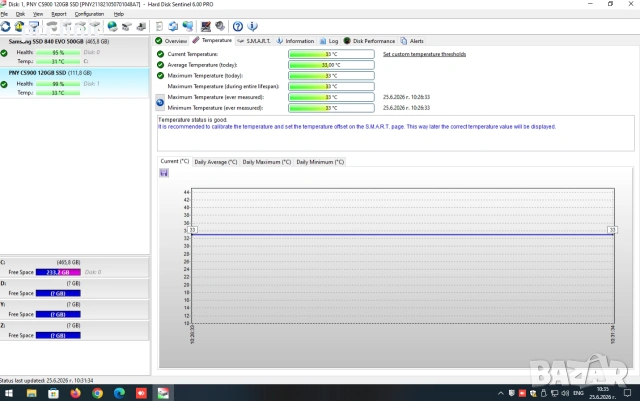Click Average Temperature (today) 33,00 °C value

[331, 65]
